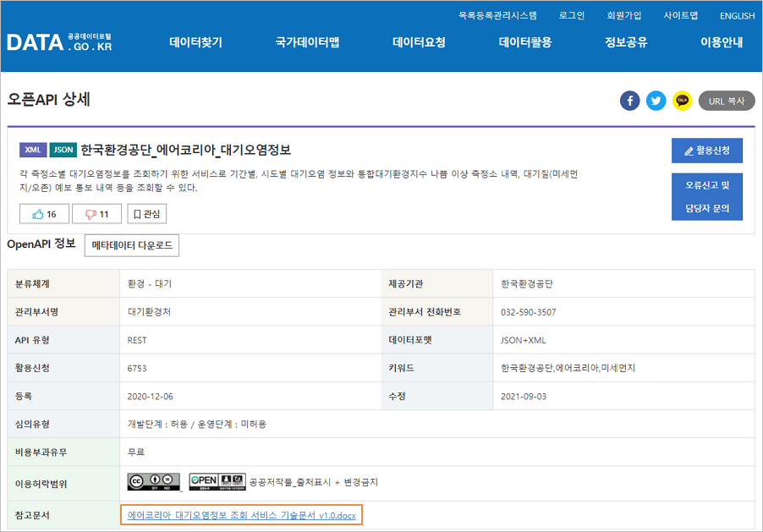Click the 공공저작물_출처표시 + 변경금지 text
763x532 pixels.
[313, 482]
